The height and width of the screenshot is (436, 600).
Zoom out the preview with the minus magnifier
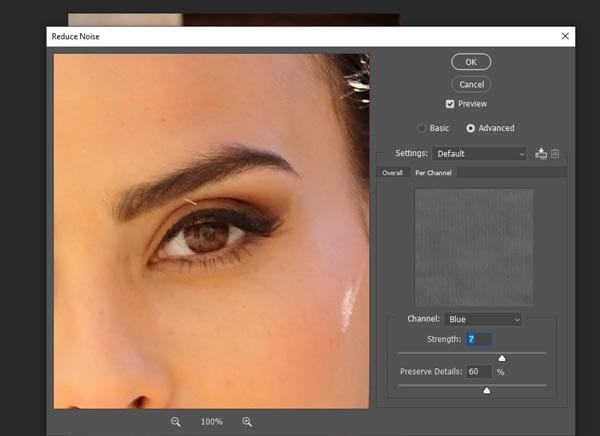[176, 422]
